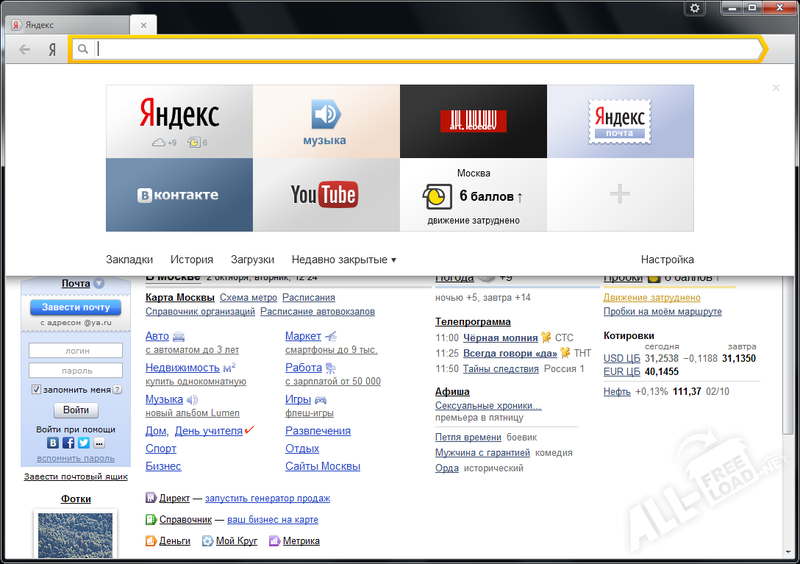
Task: Click the логин input field
Action: click(76, 351)
